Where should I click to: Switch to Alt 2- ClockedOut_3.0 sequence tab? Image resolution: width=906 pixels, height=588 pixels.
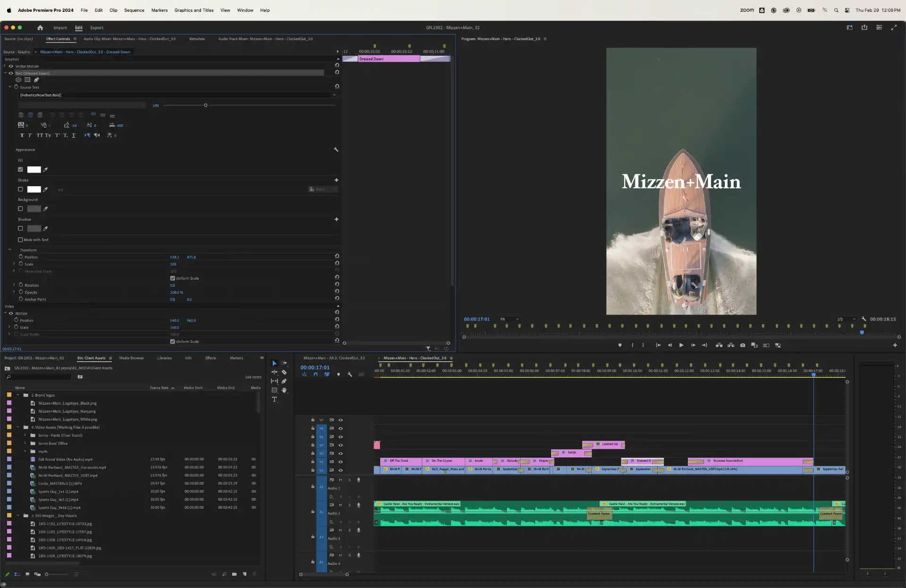tap(334, 358)
